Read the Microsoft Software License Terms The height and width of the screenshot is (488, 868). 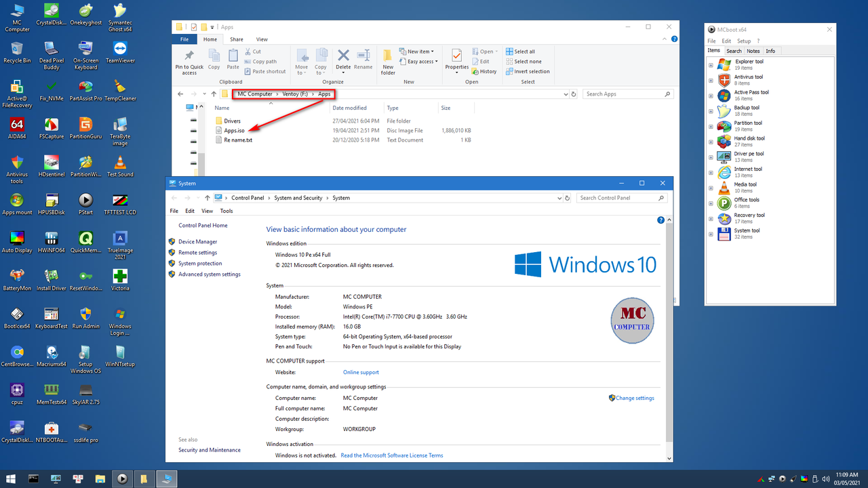(x=392, y=455)
